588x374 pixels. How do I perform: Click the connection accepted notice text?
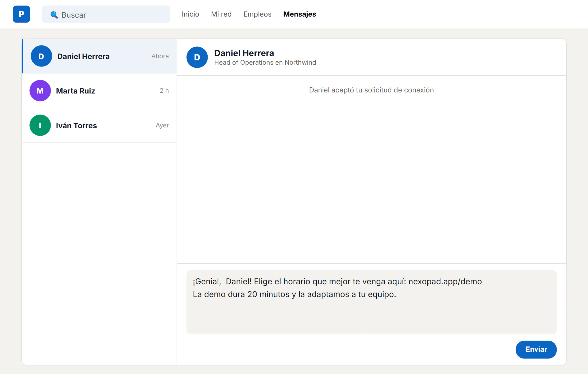pyautogui.click(x=372, y=90)
